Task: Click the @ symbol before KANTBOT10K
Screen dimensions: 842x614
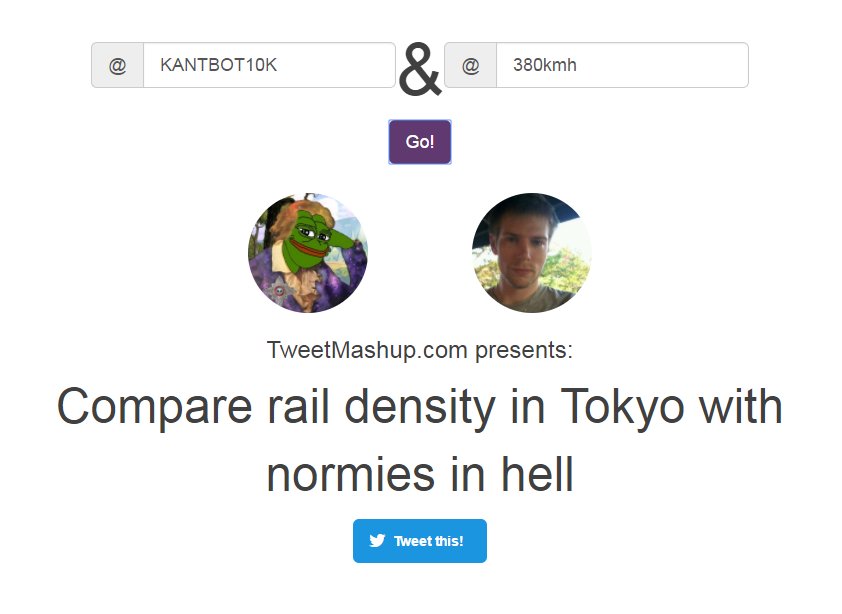Action: tap(118, 65)
